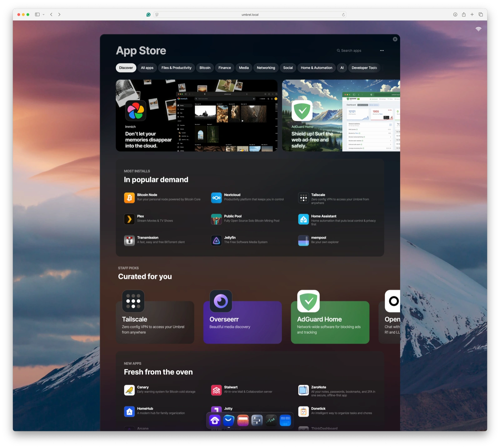
Task: Open the Jellyfin app icon
Action: [x=216, y=241]
